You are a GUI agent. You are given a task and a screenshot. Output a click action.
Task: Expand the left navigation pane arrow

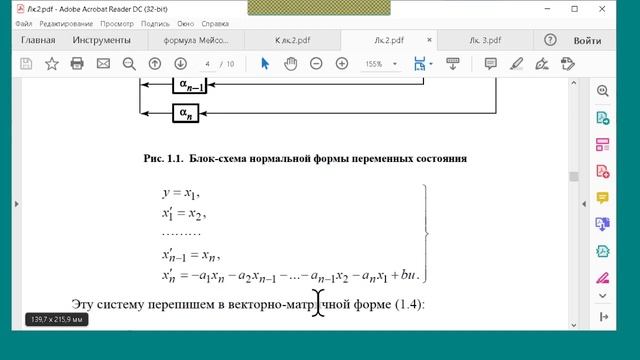16,204
